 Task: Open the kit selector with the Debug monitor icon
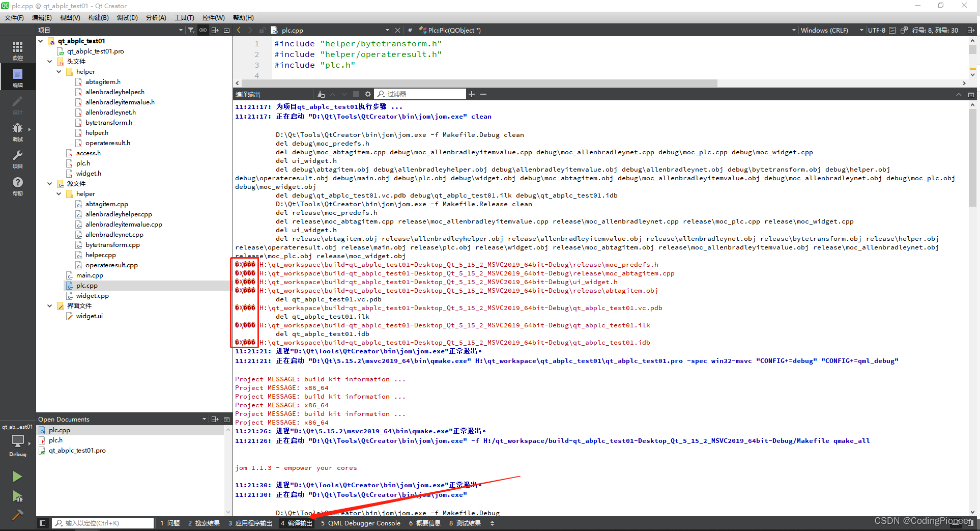(18, 445)
